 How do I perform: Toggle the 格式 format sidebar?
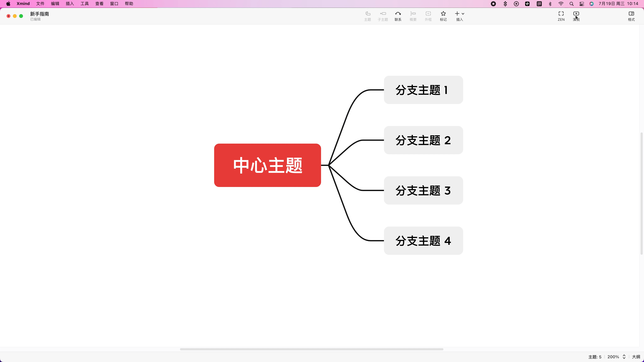pos(631,16)
